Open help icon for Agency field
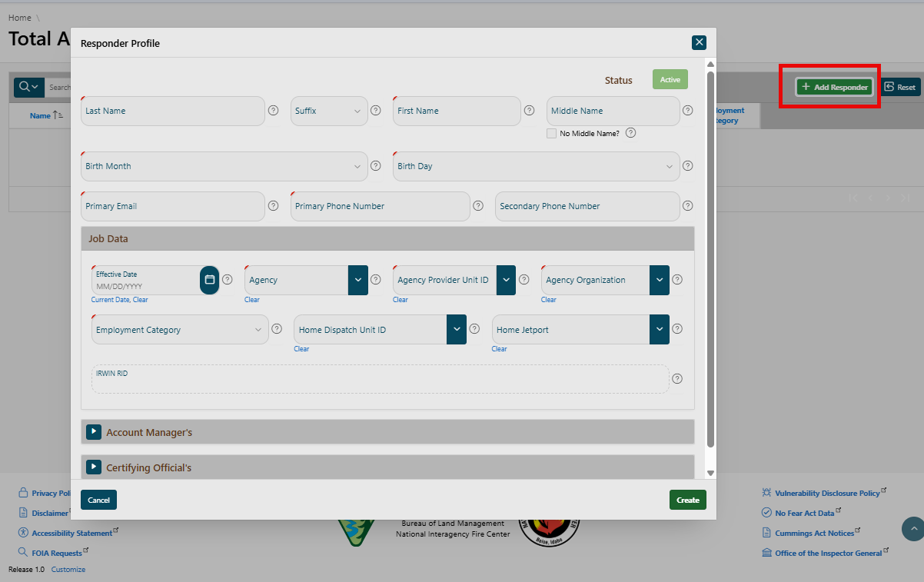 [x=376, y=280]
